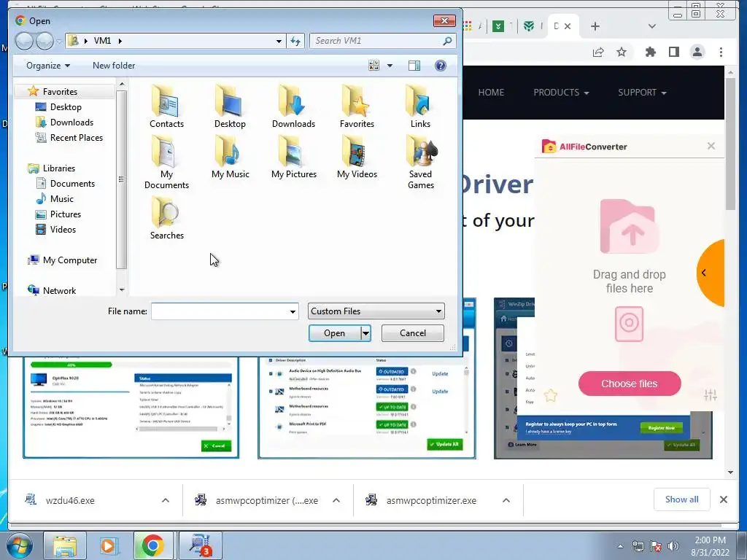Close the active Chrome tab
Viewport: 747px width, 560px height.
coord(568,26)
